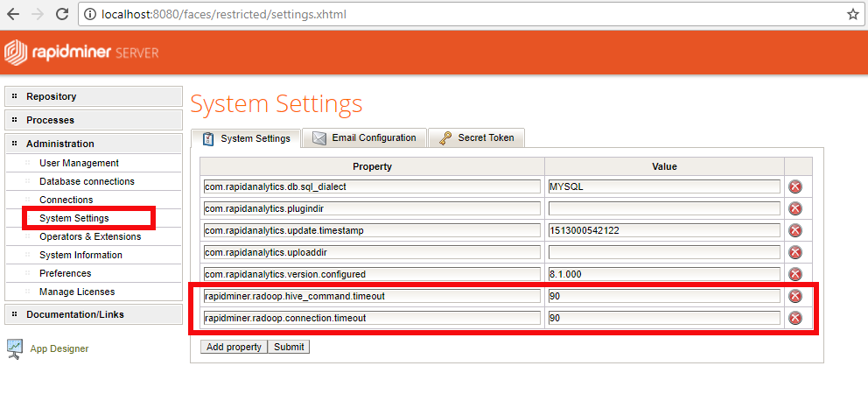Edit the com.rapidanalytics.uploaddir property name
Image resolution: width=868 pixels, height=394 pixels.
pyautogui.click(x=372, y=252)
